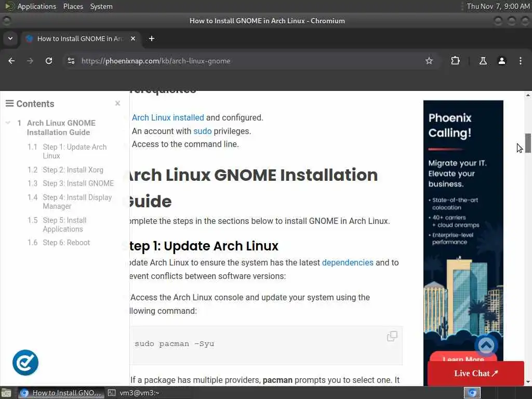Open the profile avatar menu
The image size is (532, 399).
coord(502,61)
